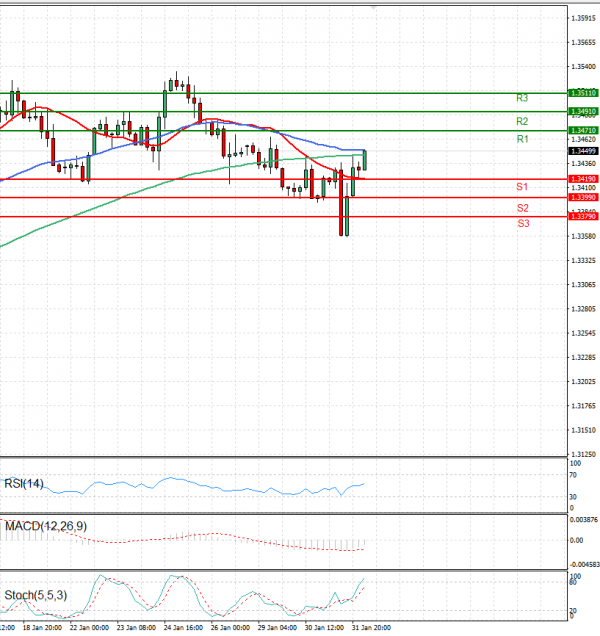Screen dimensions: 600x636
Task: Select the red 1.34190 price tag
Action: pos(583,179)
